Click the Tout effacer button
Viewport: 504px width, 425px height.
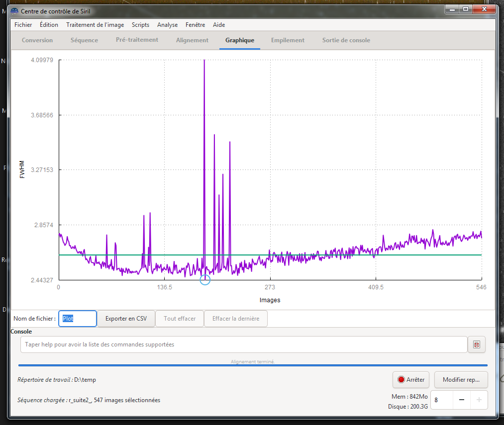coord(180,319)
